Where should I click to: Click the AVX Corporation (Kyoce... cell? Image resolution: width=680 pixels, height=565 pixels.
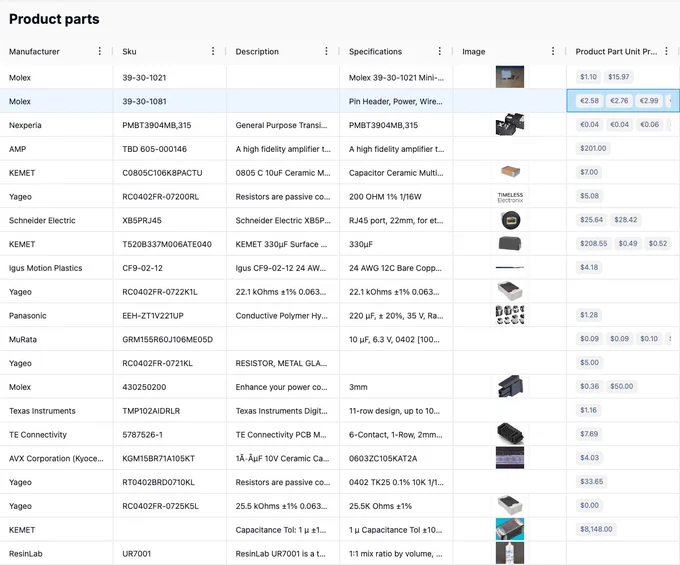tap(56, 458)
